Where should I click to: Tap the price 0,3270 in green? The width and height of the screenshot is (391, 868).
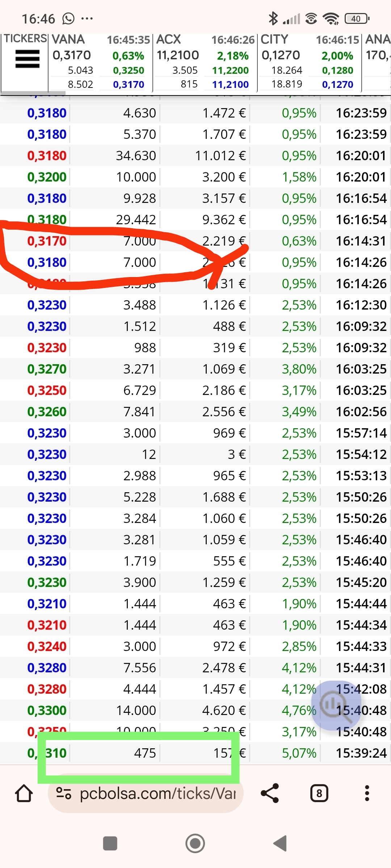click(47, 369)
